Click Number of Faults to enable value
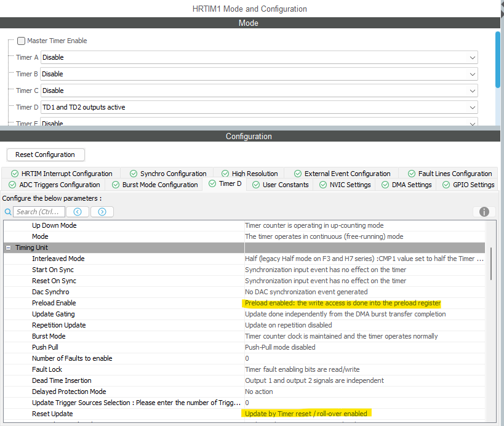Viewport: 504px width, 426px height. coord(364,358)
